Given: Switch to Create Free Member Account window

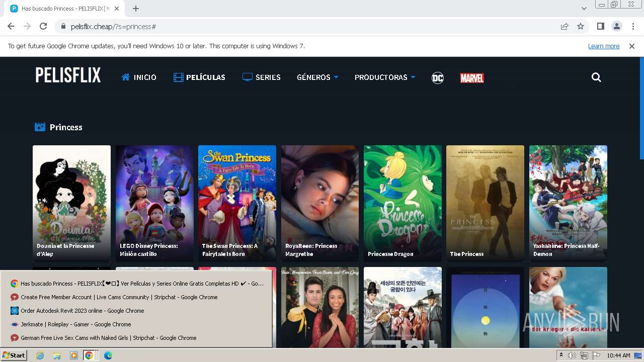Looking at the screenshot, I should coord(136,297).
